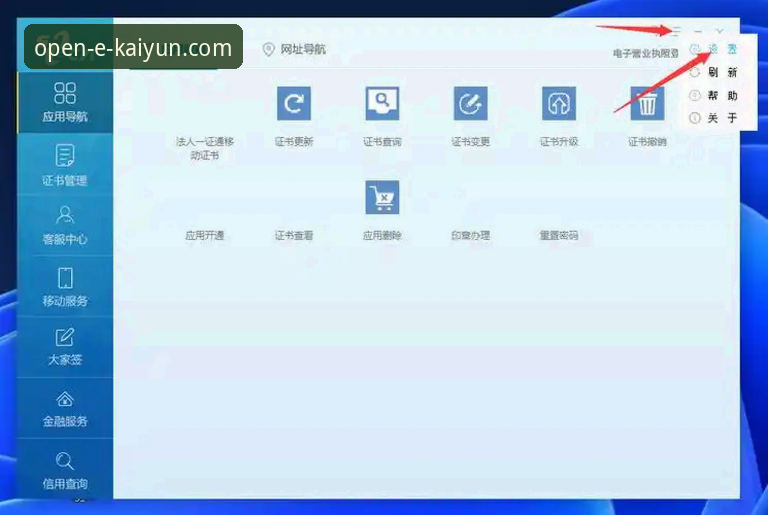This screenshot has width=768, height=515.
Task: Open the 证书查看 entry
Action: tap(294, 235)
